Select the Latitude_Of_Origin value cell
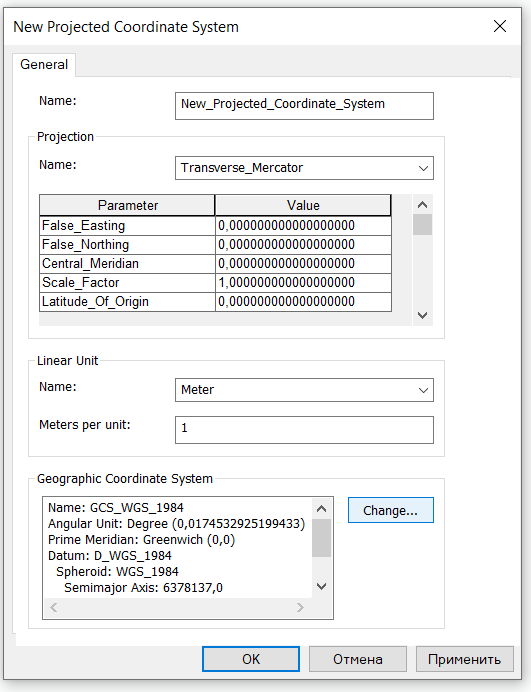This screenshot has width=531, height=692. (x=303, y=301)
